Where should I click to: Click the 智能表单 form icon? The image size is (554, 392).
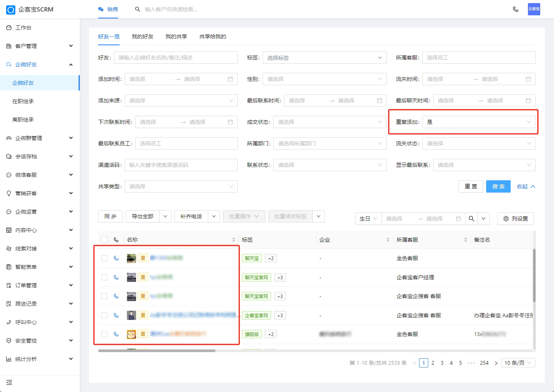9,267
